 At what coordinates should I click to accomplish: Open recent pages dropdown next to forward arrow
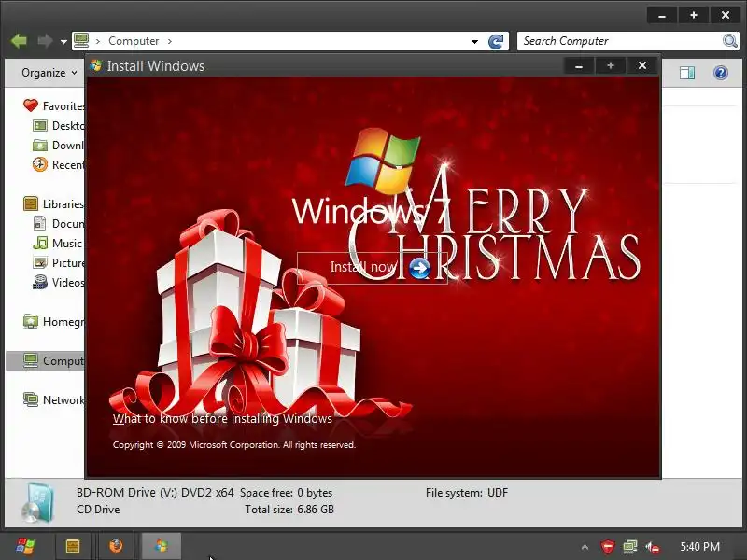63,41
